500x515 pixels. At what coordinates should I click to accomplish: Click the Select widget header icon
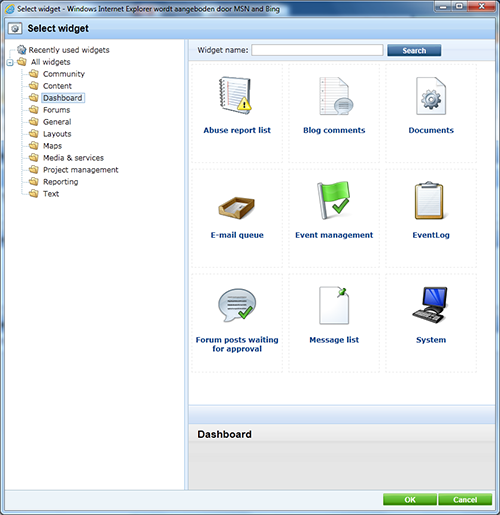point(15,29)
